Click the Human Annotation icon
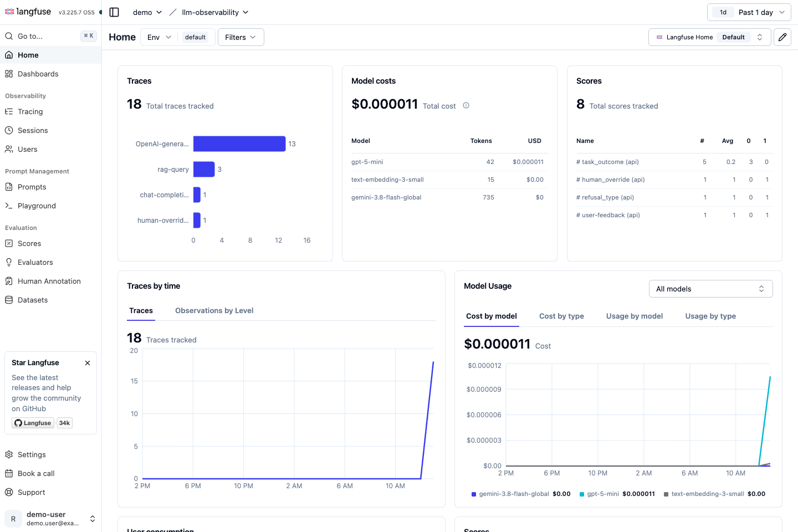The height and width of the screenshot is (532, 798). tap(9, 281)
